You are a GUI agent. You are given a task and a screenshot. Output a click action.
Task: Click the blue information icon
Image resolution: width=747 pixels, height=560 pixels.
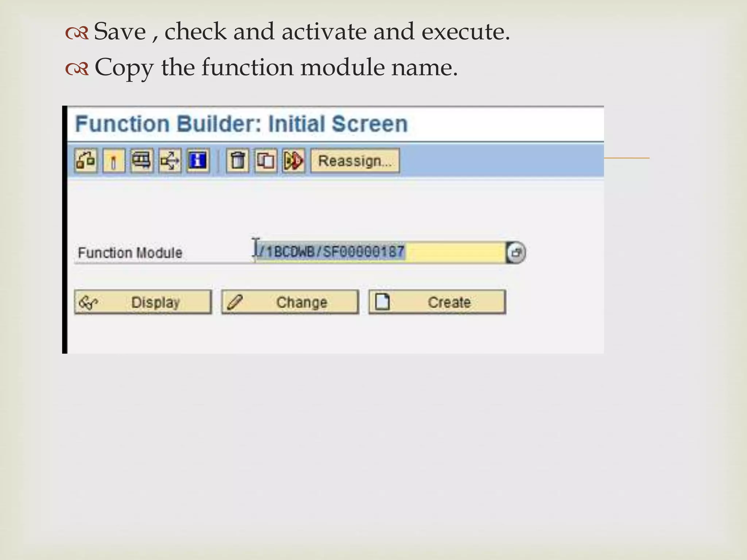coord(198,160)
